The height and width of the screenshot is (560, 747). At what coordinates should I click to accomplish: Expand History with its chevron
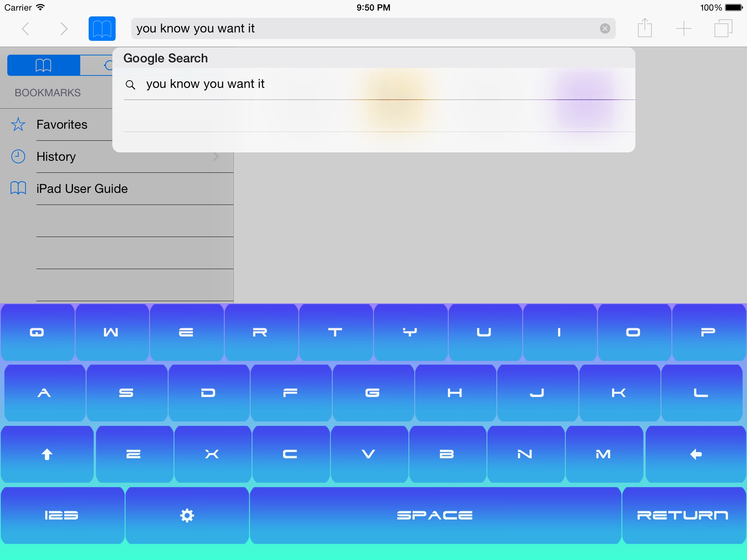(216, 157)
